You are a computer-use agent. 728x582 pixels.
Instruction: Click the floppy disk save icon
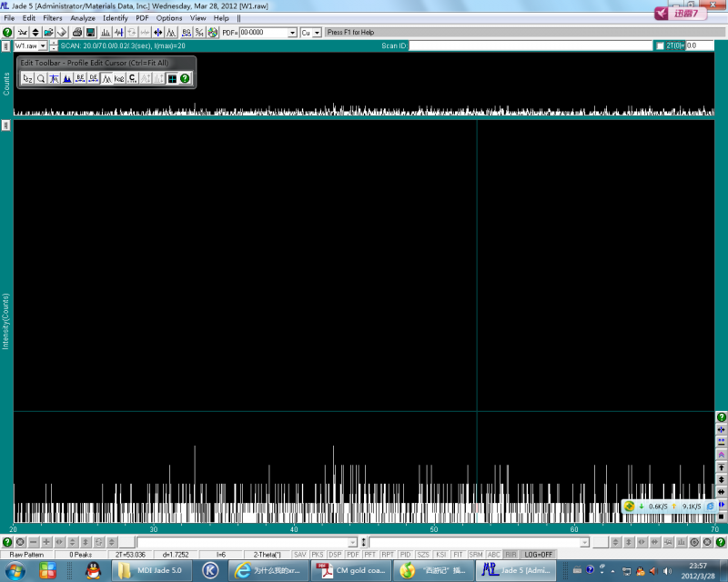click(x=90, y=33)
